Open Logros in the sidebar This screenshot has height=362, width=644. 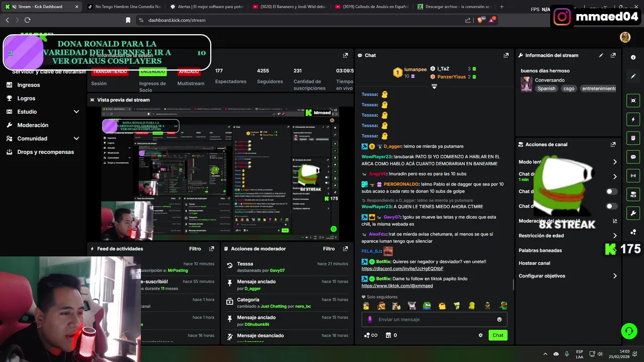coord(26,99)
